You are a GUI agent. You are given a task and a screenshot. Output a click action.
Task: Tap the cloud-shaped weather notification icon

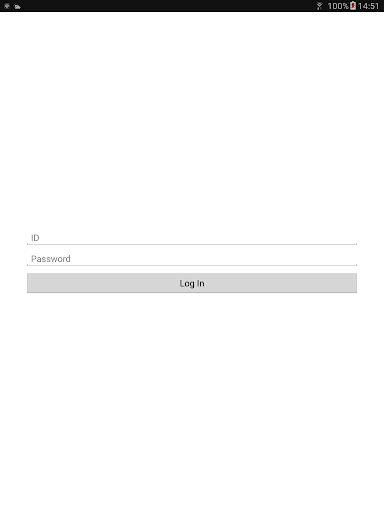[x=17, y=6]
